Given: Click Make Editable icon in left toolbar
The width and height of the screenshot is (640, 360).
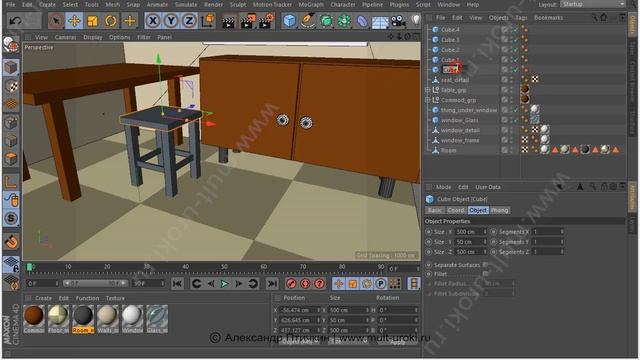Looking at the screenshot, I should 11,44.
